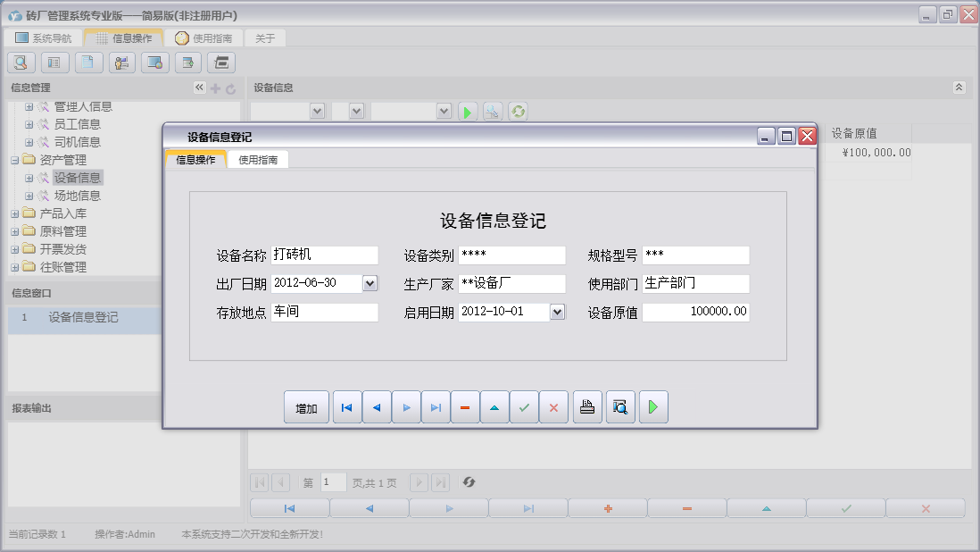980x552 pixels.
Task: Select 场地信息 in the tree
Action: pyautogui.click(x=77, y=196)
